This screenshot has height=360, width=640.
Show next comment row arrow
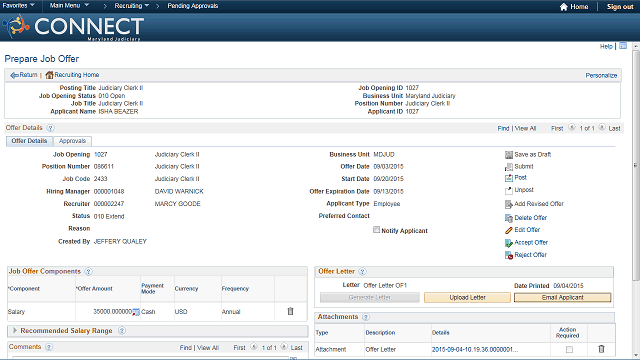pos(284,347)
